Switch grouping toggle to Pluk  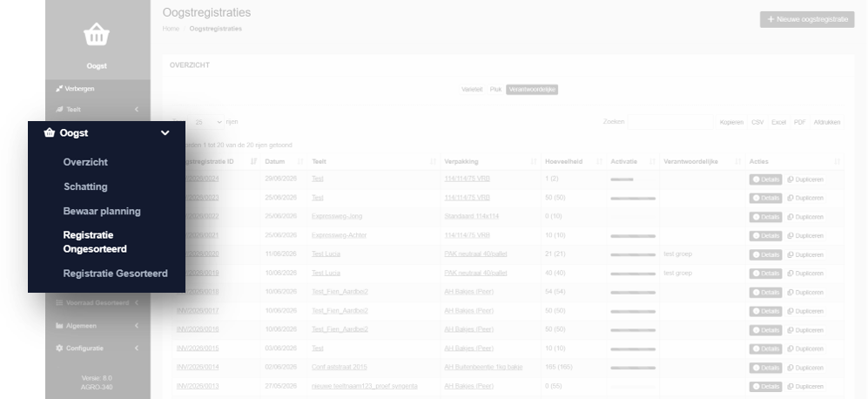(x=495, y=89)
